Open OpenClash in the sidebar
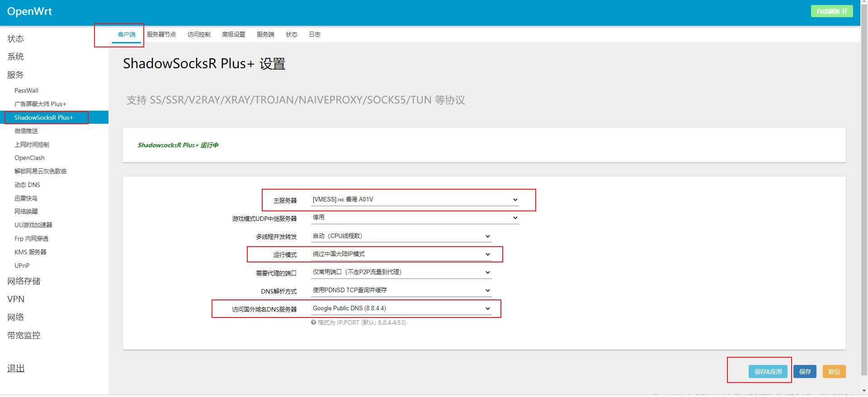Viewport: 868px width, 397px height. [29, 158]
